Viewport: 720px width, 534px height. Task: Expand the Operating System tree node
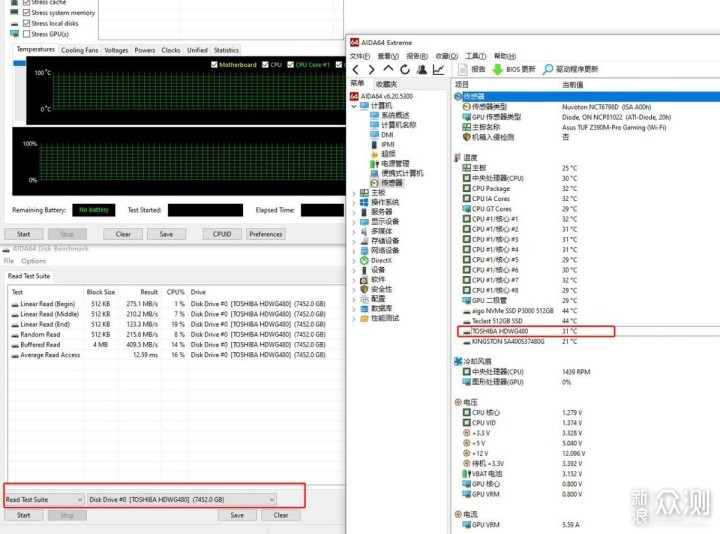tap(354, 202)
